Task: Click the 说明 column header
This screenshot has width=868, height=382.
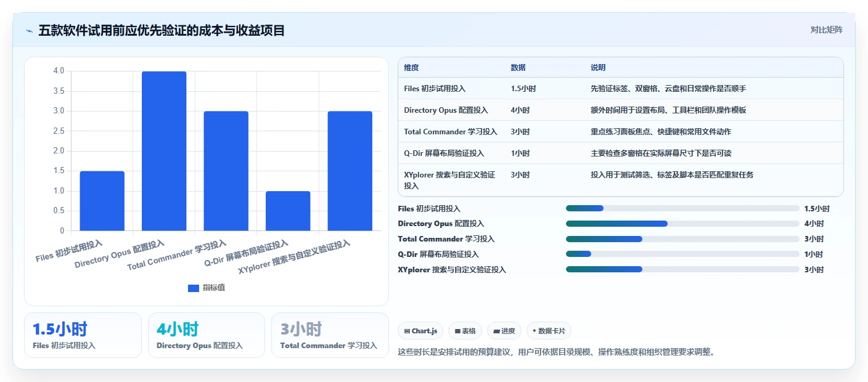Action: 598,68
